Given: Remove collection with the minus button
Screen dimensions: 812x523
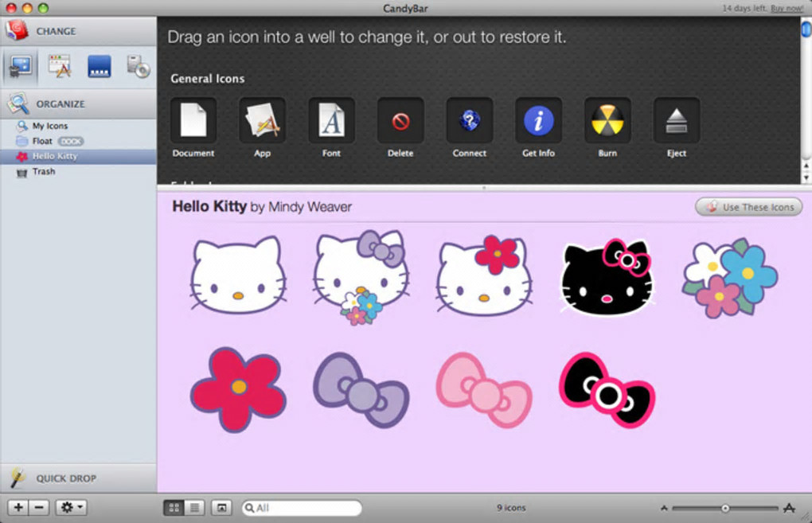Looking at the screenshot, I should [x=39, y=507].
